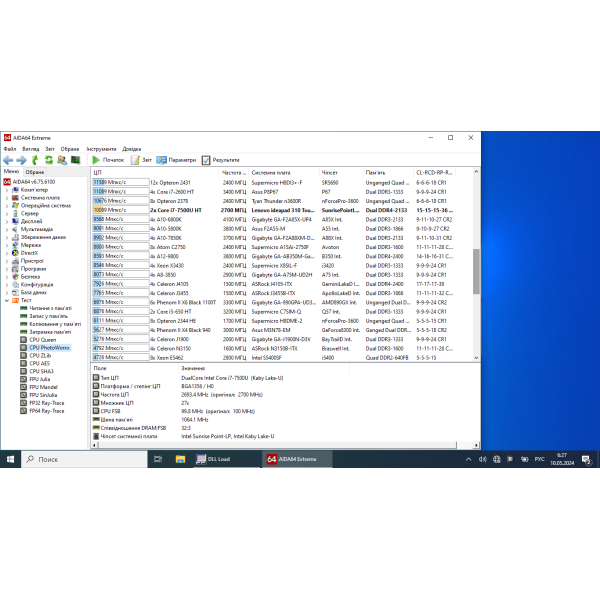600x600 pixels.
Task: Click the users icon in toolbar
Action: pos(62,160)
